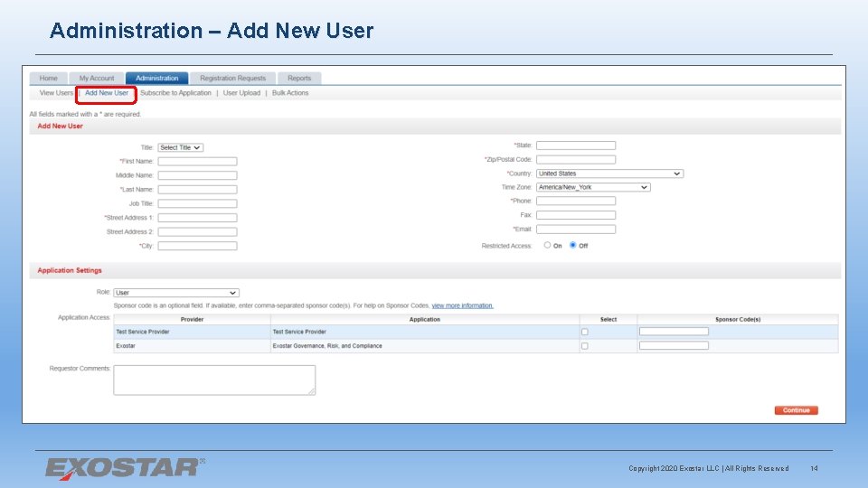This screenshot has height=488, width=868.
Task: Click the red Add New User section heading
Action: [60, 127]
